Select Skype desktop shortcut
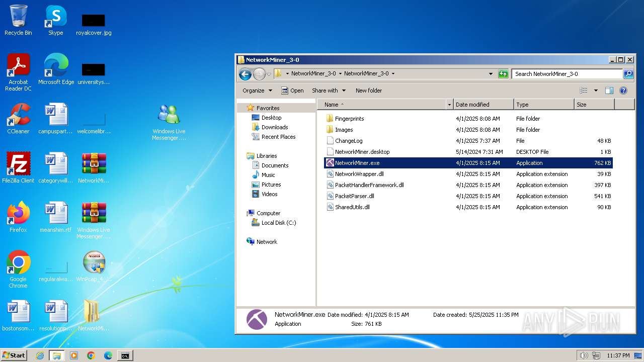644x362 pixels. point(56,20)
